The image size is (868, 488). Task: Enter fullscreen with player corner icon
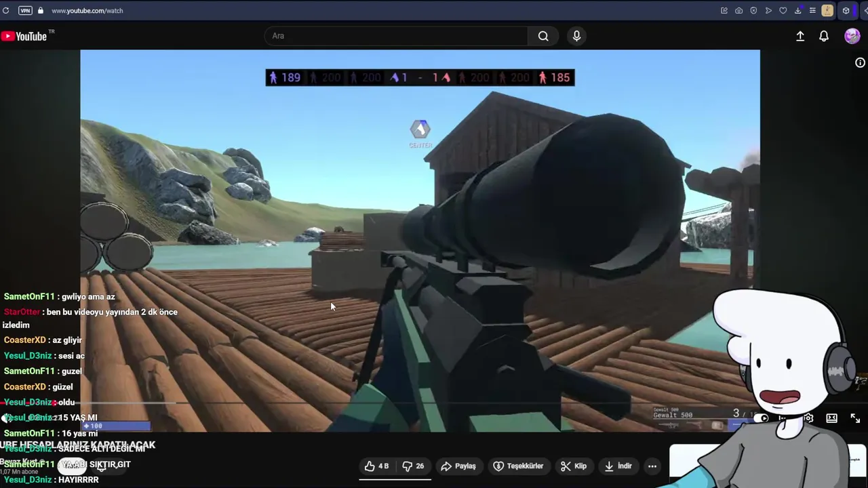(x=855, y=418)
